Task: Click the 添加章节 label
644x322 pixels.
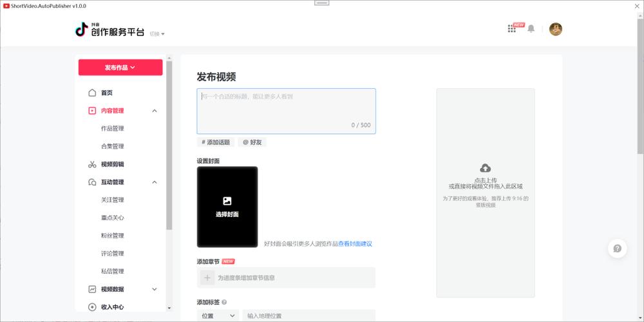Action: pos(208,261)
